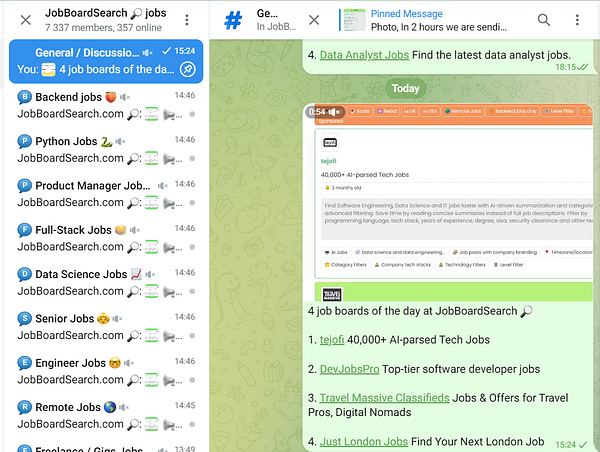This screenshot has height=452, width=600.
Task: Click the D avatar of Data Science Jobs
Action: pos(24,275)
